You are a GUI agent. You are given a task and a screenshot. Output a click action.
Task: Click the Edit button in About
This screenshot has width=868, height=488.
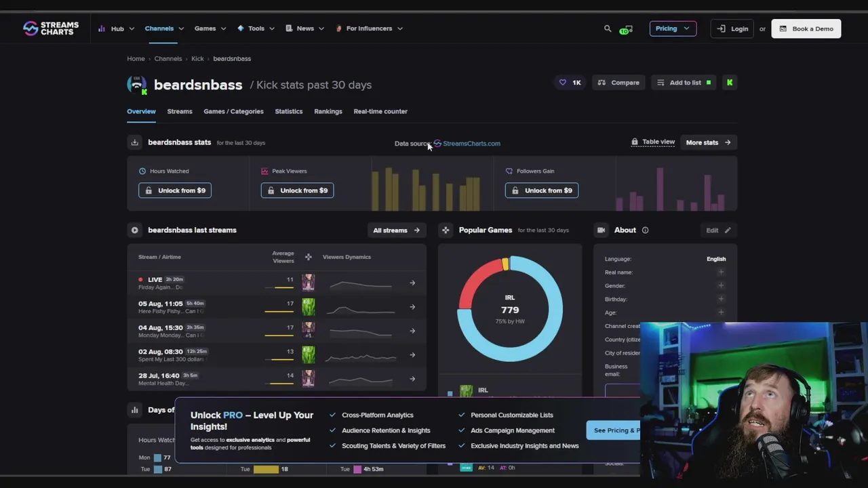717,230
